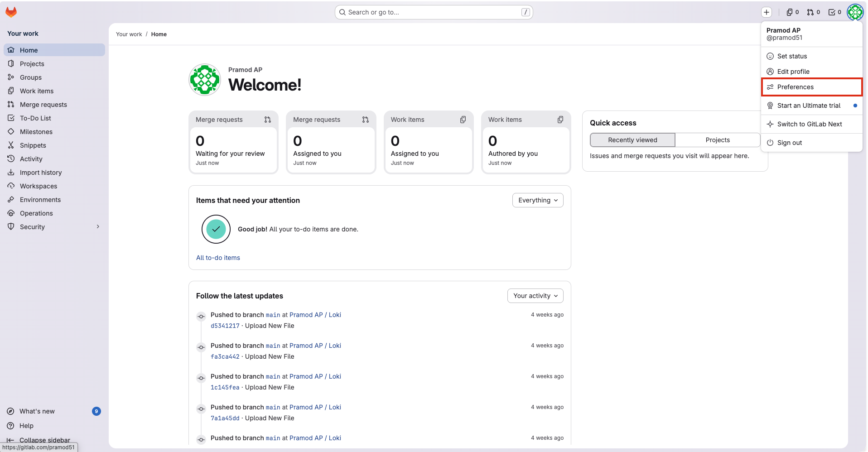Viewport: 868px width, 452px height.
Task: Open commit d5341217 link
Action: click(225, 326)
